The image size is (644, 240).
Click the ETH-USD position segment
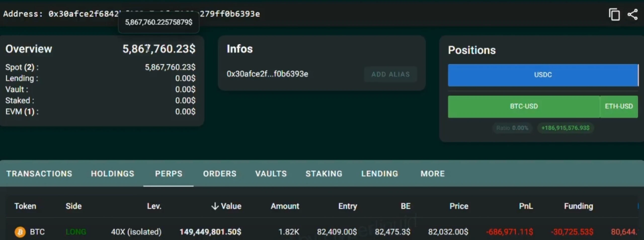619,106
